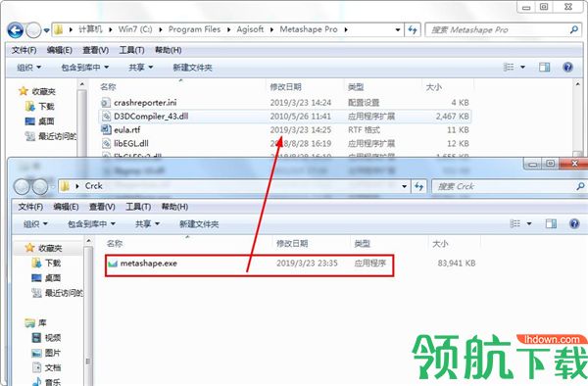The height and width of the screenshot is (386, 588).
Task: Open 工具(T) menu in Metashape Pro window
Action: pos(131,50)
